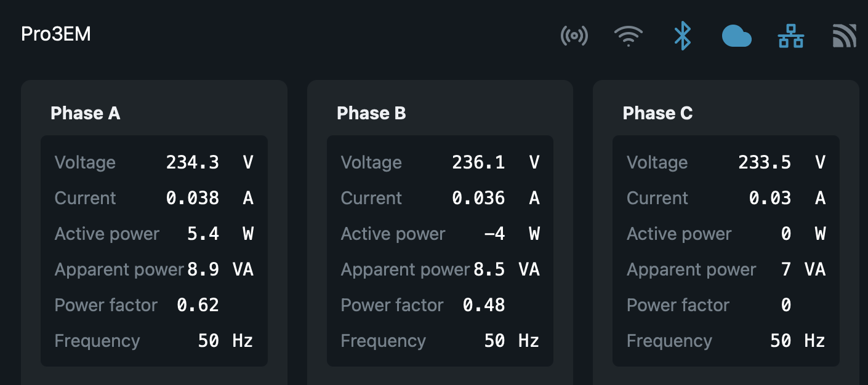This screenshot has height=385, width=868.
Task: Select the Phase A heading
Action: click(85, 113)
